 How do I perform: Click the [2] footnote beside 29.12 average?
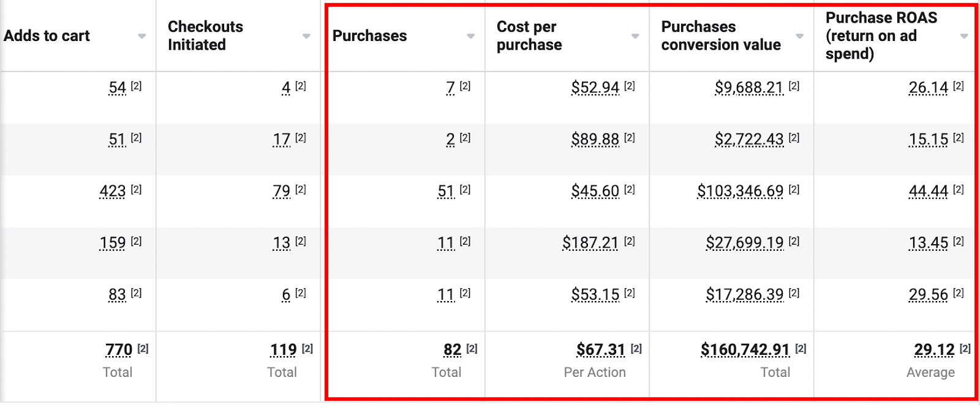(x=965, y=349)
